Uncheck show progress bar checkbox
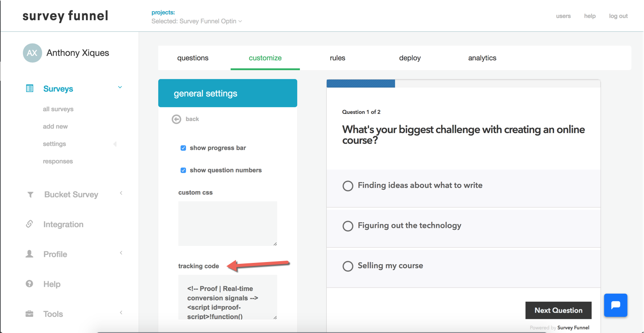The width and height of the screenshot is (644, 333). coord(183,148)
